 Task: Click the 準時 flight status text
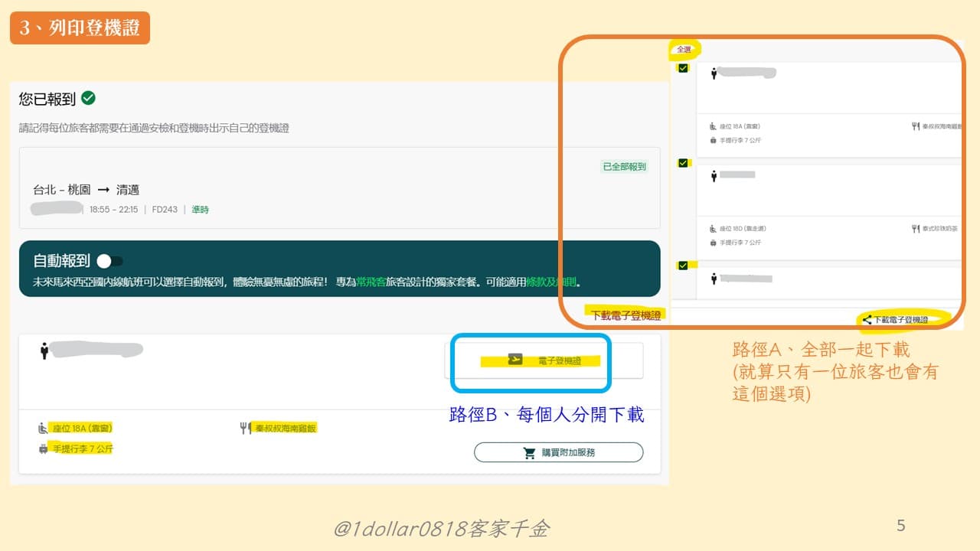(x=200, y=209)
